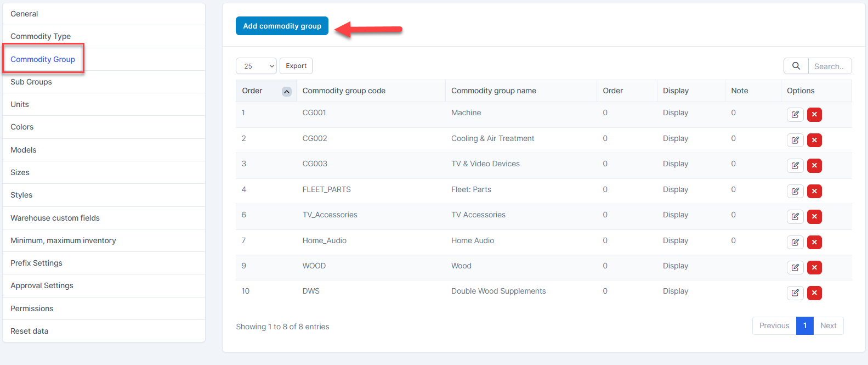Open Minimum, maximum inventory section
Image resolution: width=868 pixels, height=365 pixels.
click(x=104, y=240)
